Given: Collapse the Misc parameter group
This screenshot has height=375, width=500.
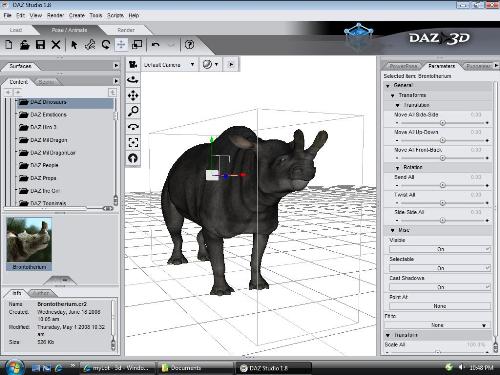Looking at the screenshot, I should click(393, 230).
